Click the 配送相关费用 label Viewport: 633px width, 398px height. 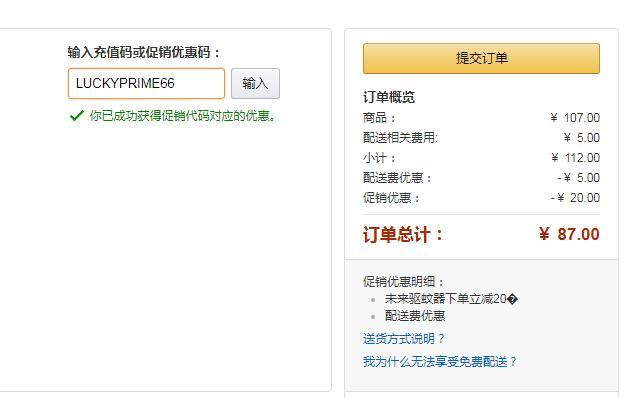[400, 138]
